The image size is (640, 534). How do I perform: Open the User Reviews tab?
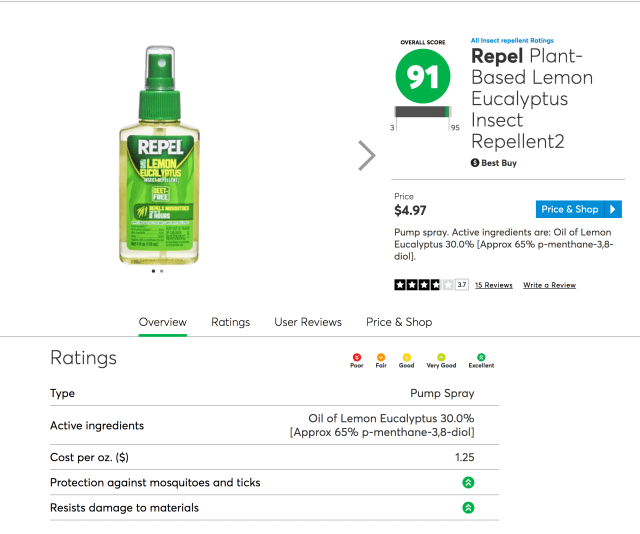click(x=308, y=322)
